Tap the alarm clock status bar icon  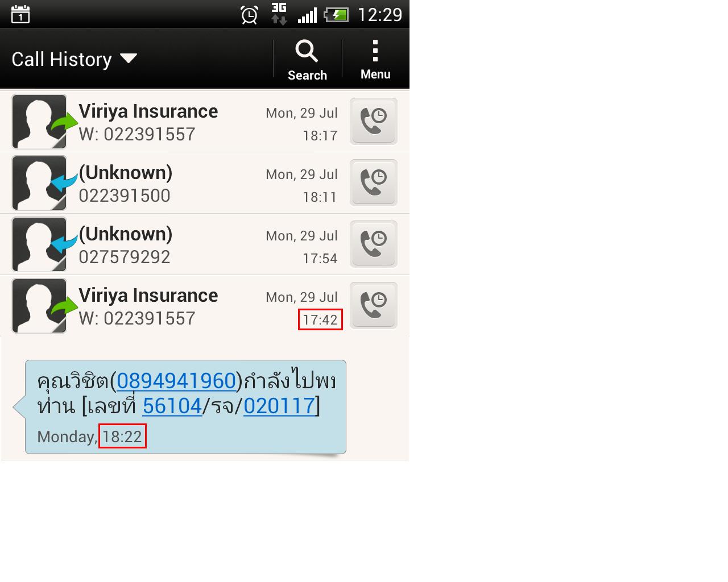(x=250, y=15)
